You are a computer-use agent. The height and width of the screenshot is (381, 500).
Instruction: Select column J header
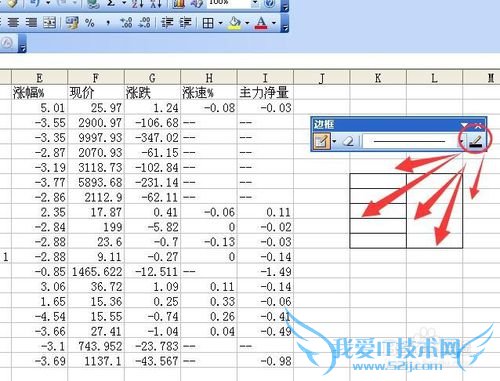coord(322,78)
